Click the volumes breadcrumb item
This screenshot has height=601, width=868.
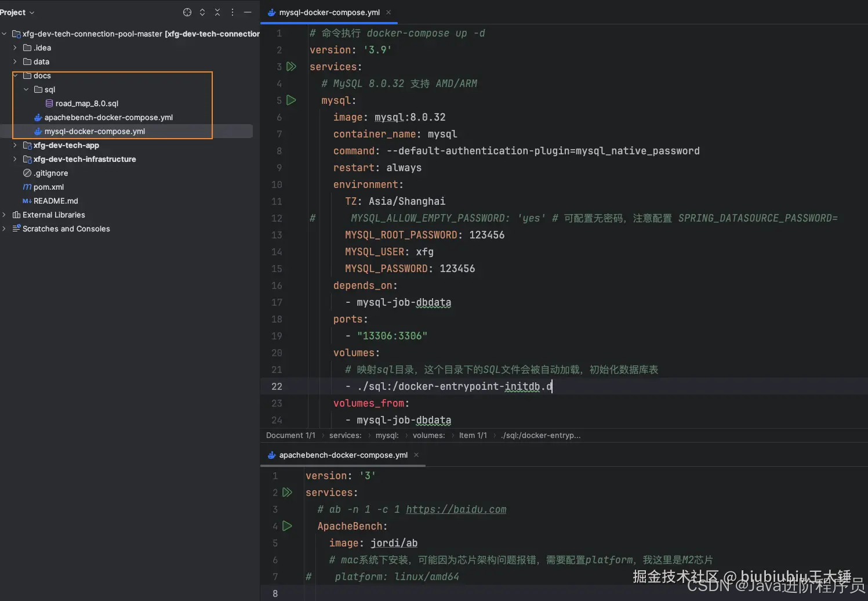428,435
